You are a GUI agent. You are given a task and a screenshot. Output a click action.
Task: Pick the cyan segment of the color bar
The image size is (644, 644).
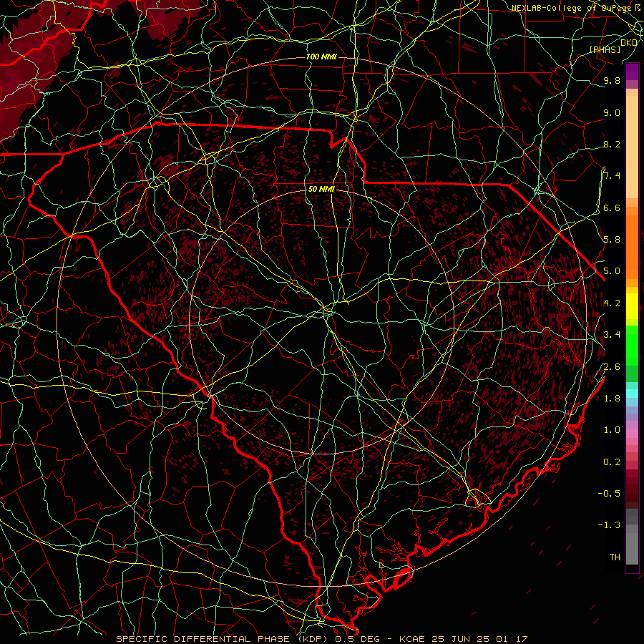tap(632, 394)
